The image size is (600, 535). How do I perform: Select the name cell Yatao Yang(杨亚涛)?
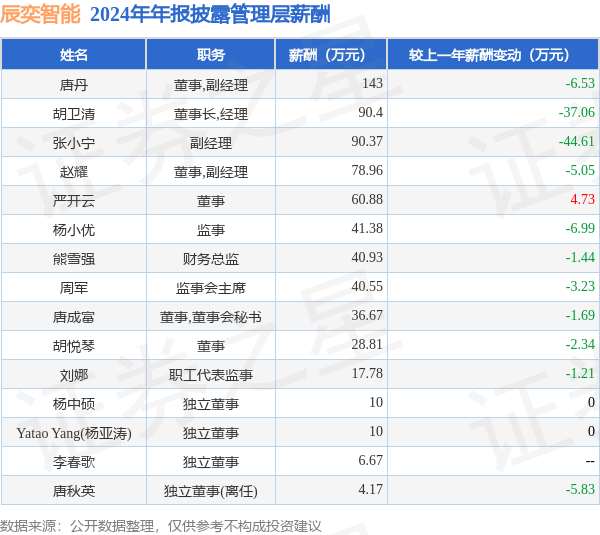coord(74,433)
